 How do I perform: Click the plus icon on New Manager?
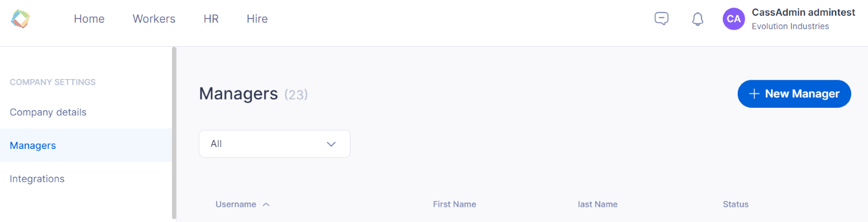[x=754, y=94]
